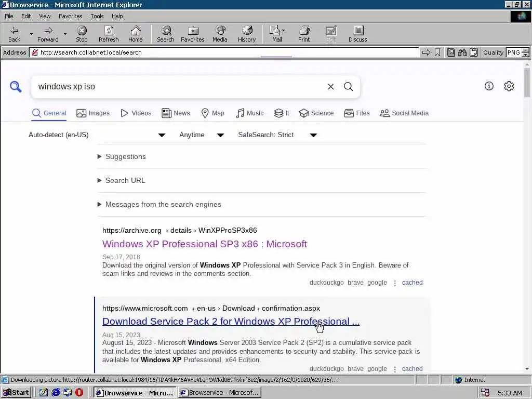Click the Go arrow beside address bar
Viewport: 532px width, 399px height.
426,52
